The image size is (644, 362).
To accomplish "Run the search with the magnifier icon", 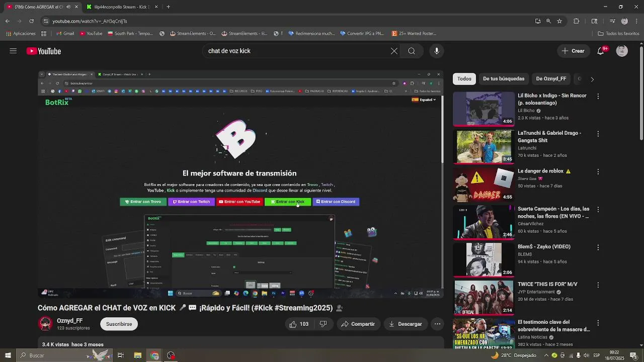I will pyautogui.click(x=412, y=51).
